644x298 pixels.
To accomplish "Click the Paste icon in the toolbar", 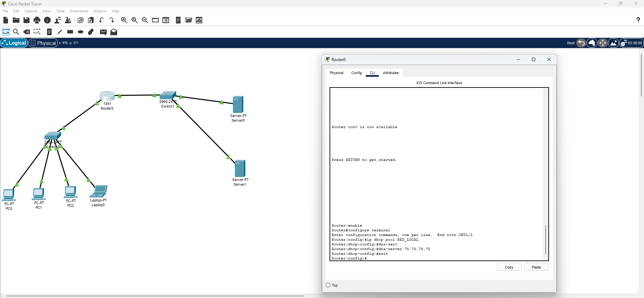I will (91, 20).
